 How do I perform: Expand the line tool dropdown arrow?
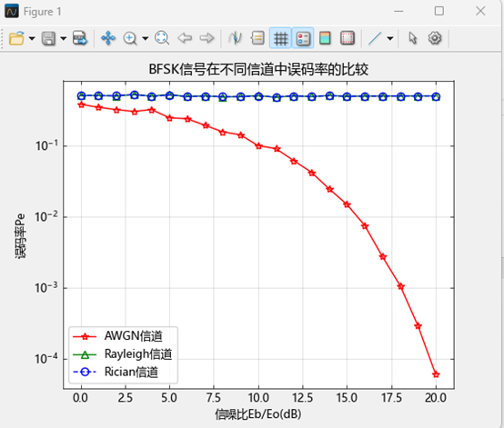click(x=390, y=38)
